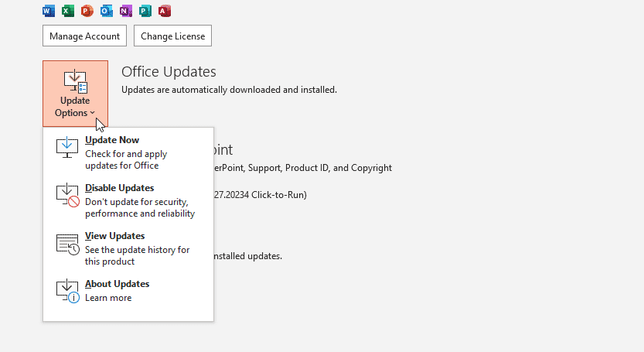Click the Publisher app icon
Screen dimensions: 644x352
(145, 11)
